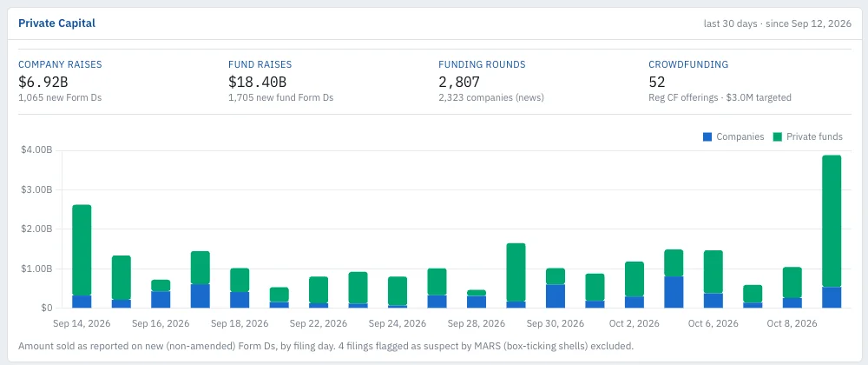The image size is (868, 365).
Task: Toggle the Companies legend blue swatch
Action: pyautogui.click(x=707, y=136)
